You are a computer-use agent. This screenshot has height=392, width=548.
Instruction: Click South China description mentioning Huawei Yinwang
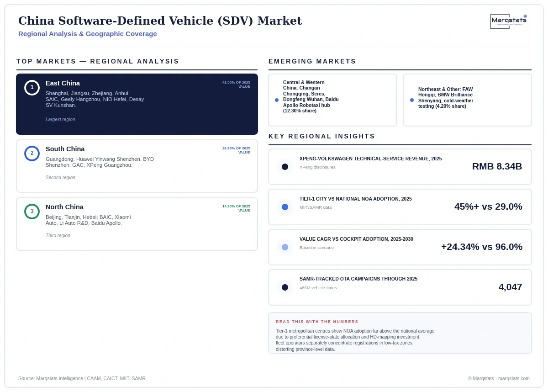click(100, 162)
